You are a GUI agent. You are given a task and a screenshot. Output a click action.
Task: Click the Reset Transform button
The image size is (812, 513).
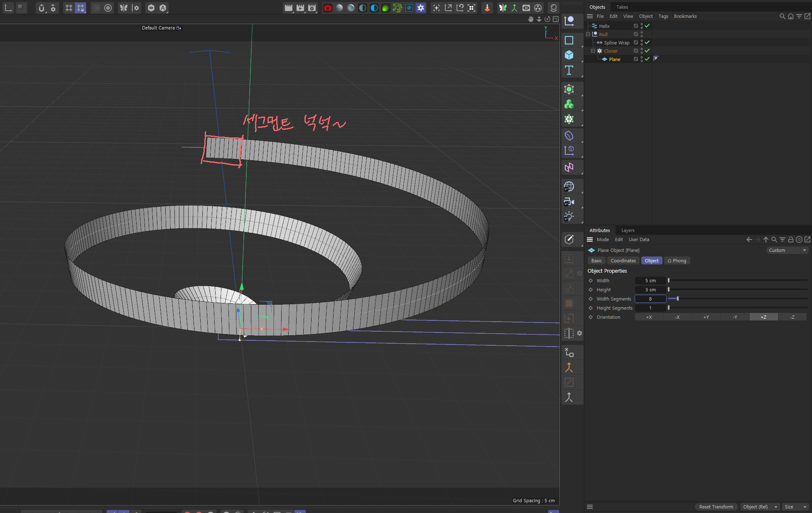tap(716, 507)
